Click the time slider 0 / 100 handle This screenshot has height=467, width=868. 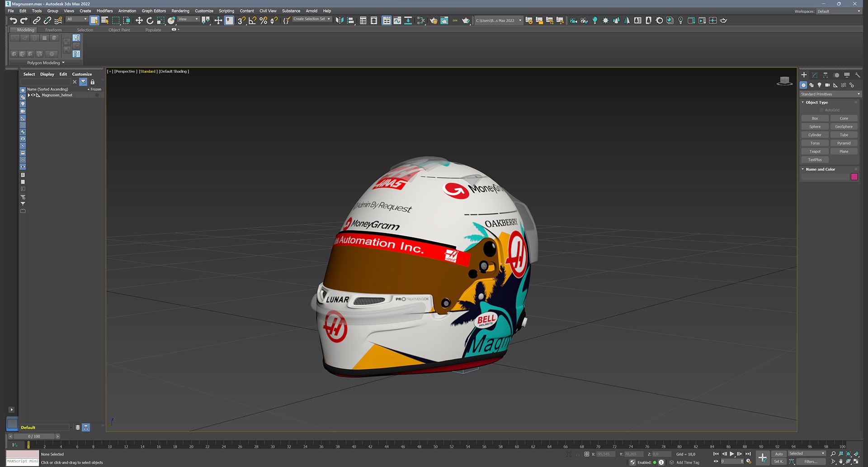point(34,436)
